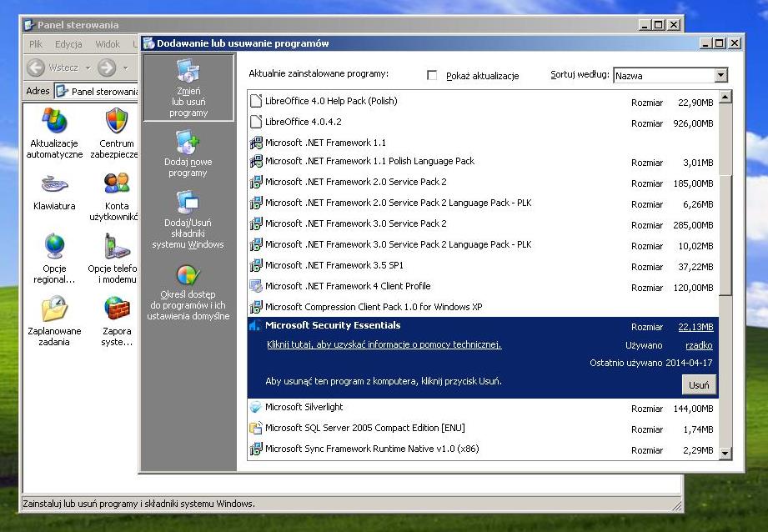The height and width of the screenshot is (532, 768).
Task: Click the Microsoft Security Essentials icon
Action: click(x=254, y=325)
